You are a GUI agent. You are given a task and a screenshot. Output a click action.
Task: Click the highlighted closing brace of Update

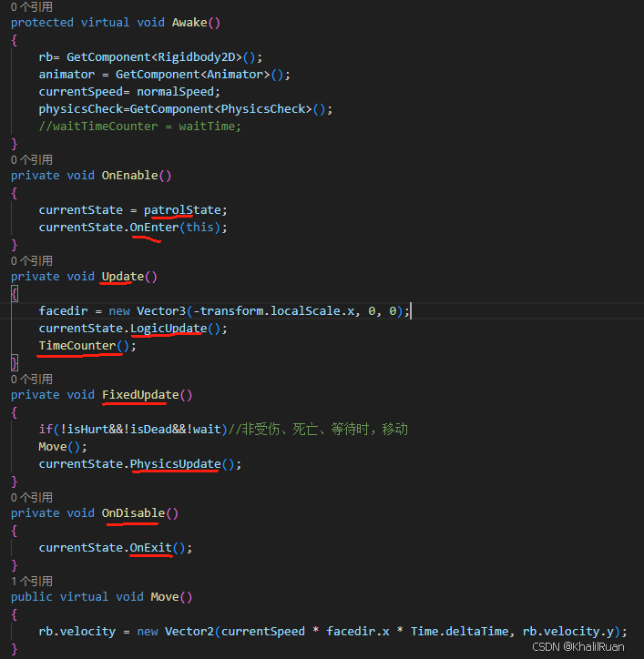15,362
